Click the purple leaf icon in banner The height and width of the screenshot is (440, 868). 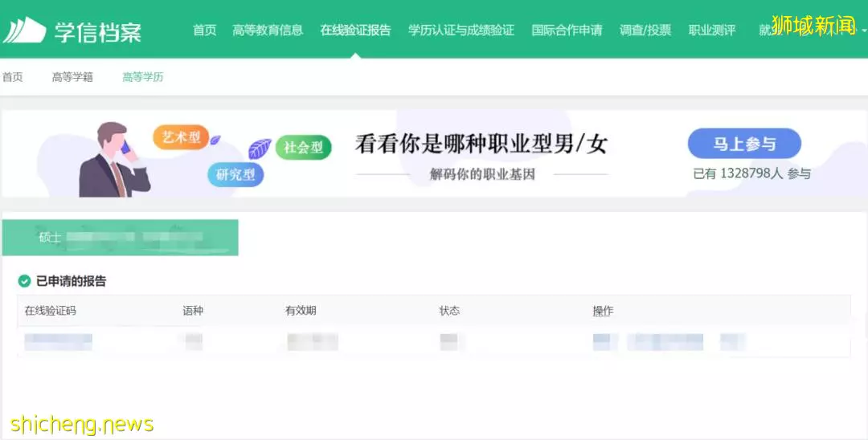[260, 149]
